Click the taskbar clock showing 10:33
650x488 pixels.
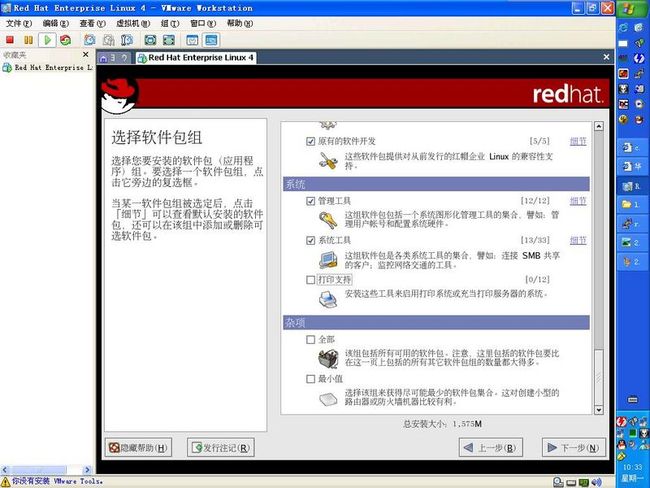[632, 467]
